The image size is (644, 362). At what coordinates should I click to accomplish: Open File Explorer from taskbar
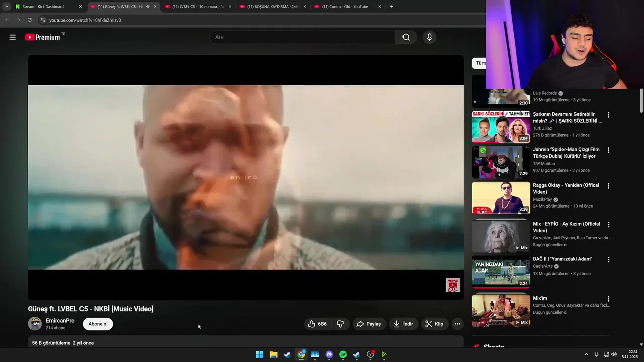pyautogui.click(x=273, y=354)
